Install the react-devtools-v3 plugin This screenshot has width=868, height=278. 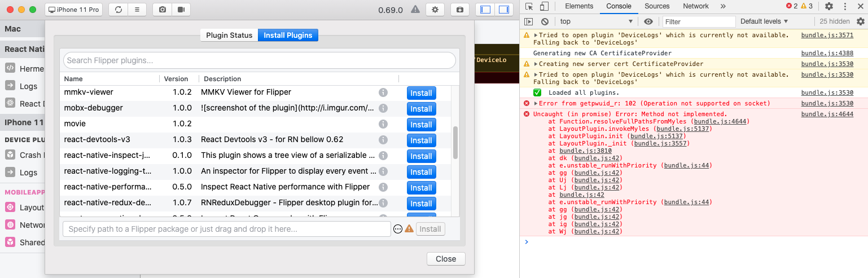(421, 140)
